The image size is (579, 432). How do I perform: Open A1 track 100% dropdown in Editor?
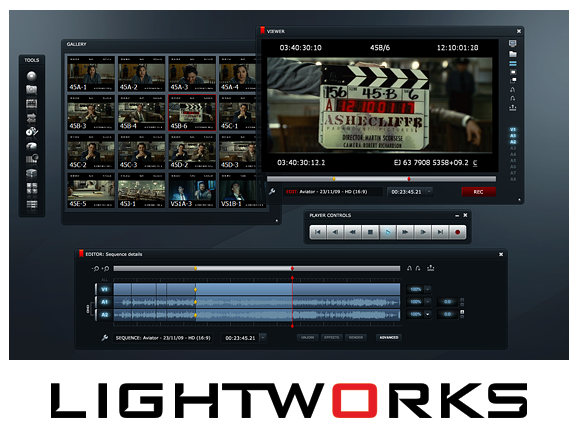pos(428,302)
